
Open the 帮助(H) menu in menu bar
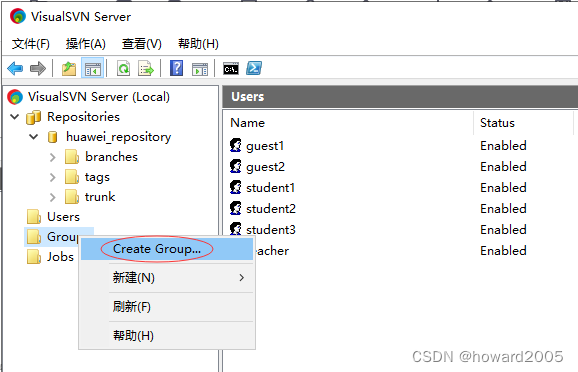pos(198,44)
